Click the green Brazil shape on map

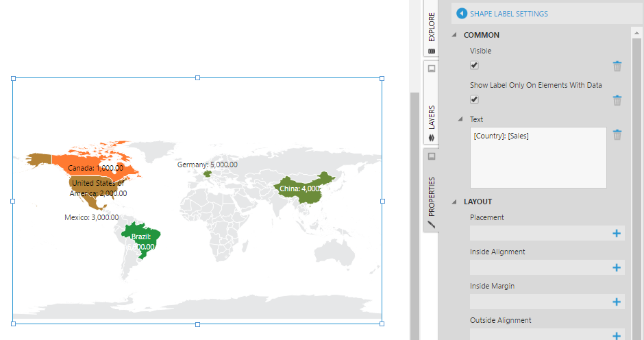point(145,241)
